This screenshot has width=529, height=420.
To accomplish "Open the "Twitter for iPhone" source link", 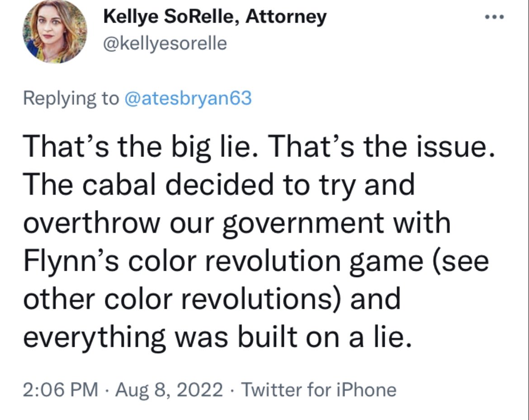I will pyautogui.click(x=319, y=389).
